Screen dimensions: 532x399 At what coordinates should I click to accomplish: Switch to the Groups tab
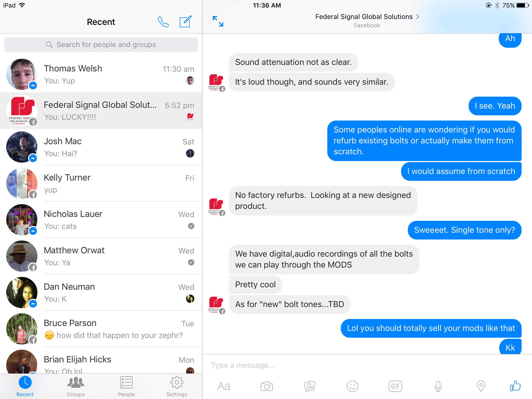tap(76, 387)
